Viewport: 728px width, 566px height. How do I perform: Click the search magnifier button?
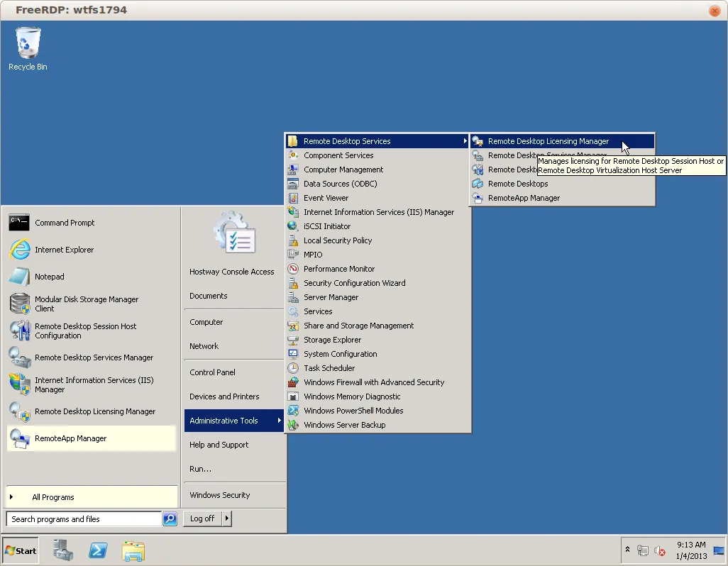coord(170,519)
